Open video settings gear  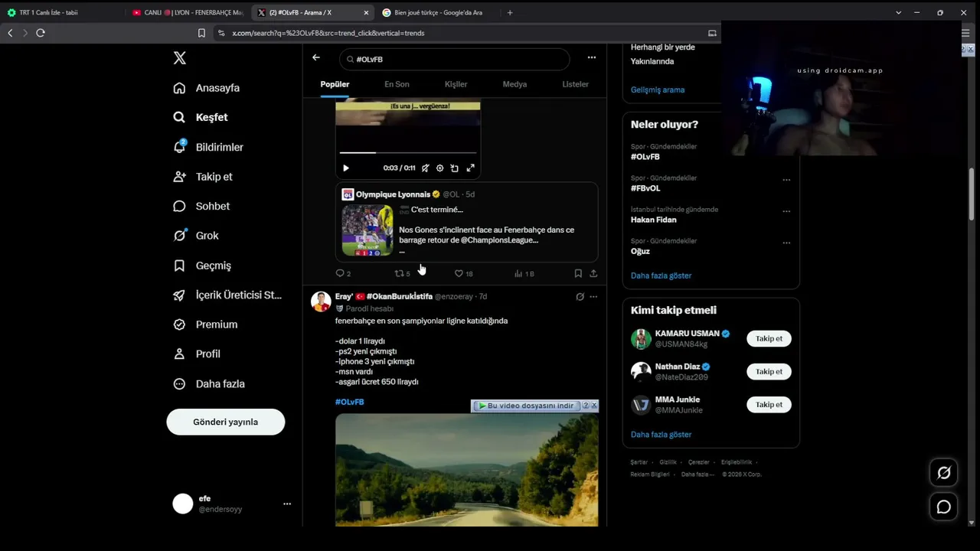[439, 168]
